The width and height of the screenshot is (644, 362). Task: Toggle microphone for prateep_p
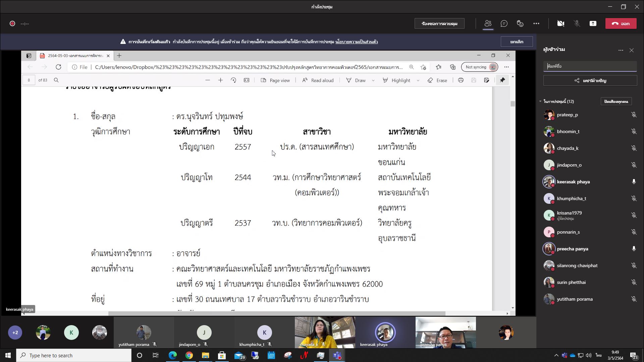(x=634, y=115)
